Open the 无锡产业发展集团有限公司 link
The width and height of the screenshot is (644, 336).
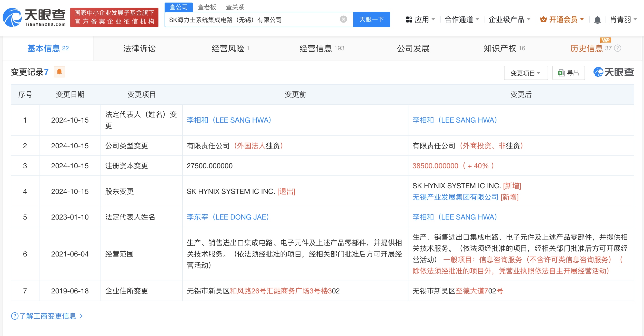click(x=455, y=197)
